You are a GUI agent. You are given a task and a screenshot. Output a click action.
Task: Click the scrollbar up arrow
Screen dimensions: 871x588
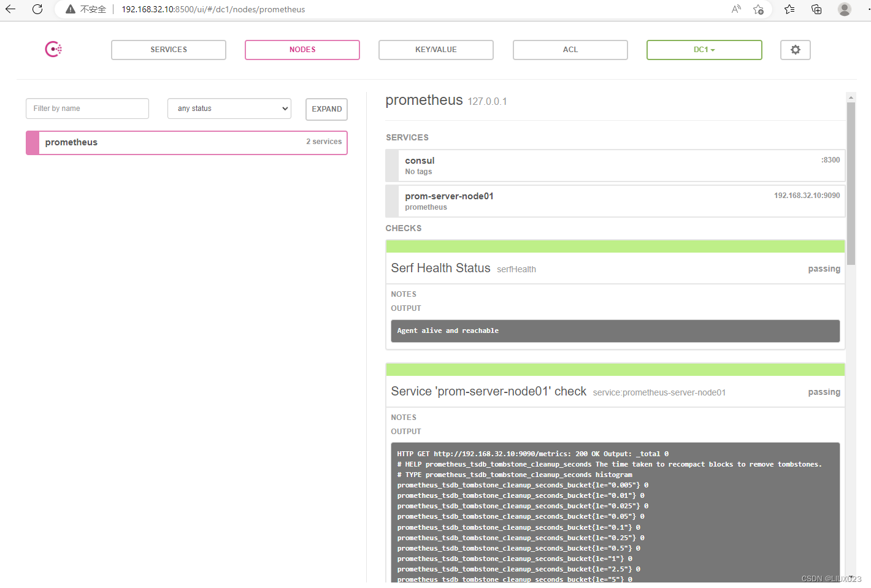(851, 97)
